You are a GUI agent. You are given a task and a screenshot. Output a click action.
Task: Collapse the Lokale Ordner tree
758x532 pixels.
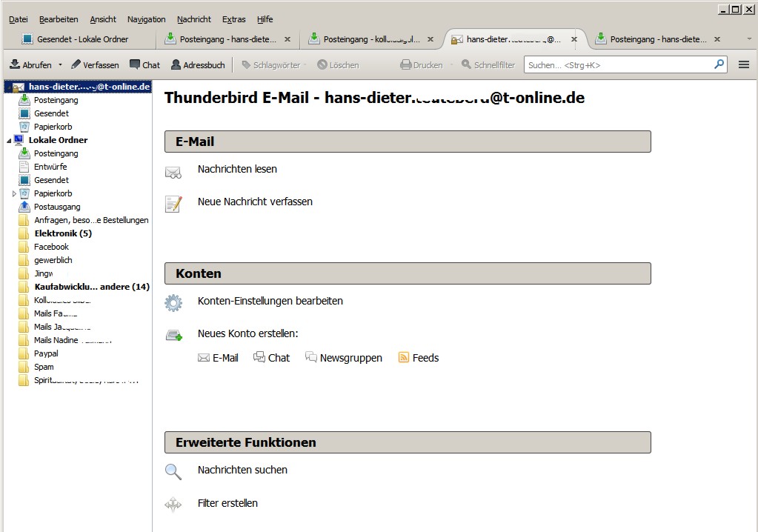pyautogui.click(x=9, y=140)
